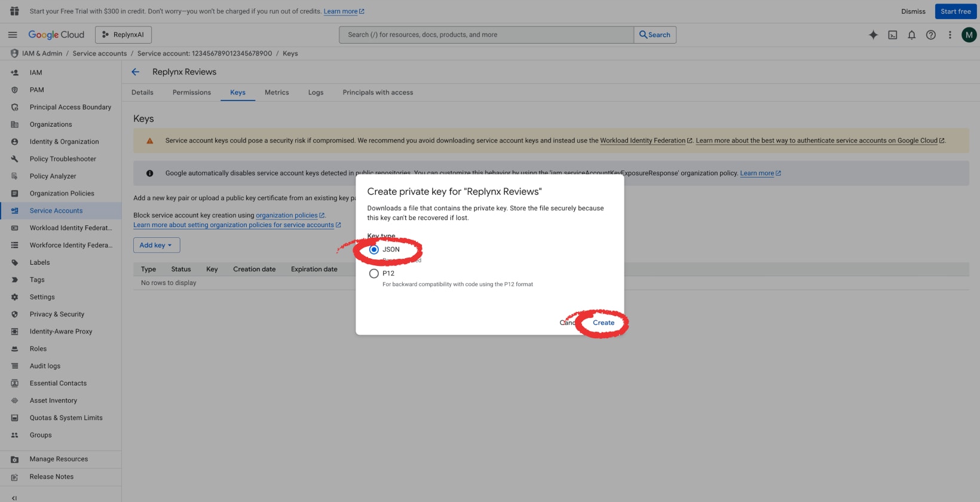980x502 pixels.
Task: Switch to the Permissions tab
Action: pos(192,93)
